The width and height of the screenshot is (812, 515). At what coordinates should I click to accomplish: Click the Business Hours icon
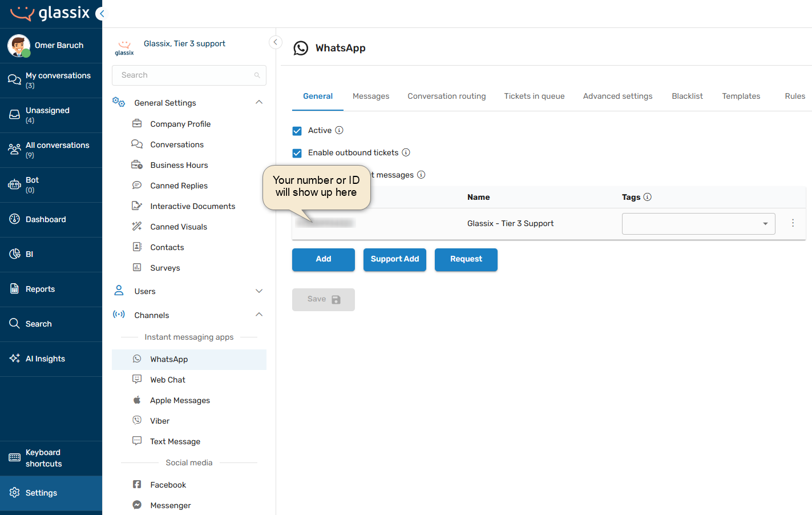point(137,164)
